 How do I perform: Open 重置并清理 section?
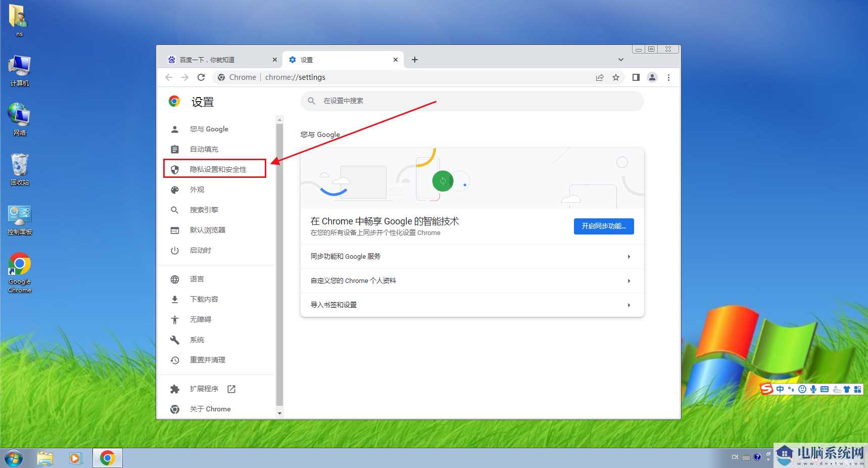click(x=207, y=360)
